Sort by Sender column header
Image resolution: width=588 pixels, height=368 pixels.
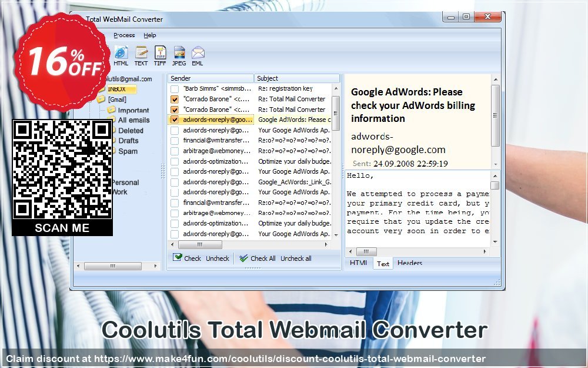coord(211,78)
